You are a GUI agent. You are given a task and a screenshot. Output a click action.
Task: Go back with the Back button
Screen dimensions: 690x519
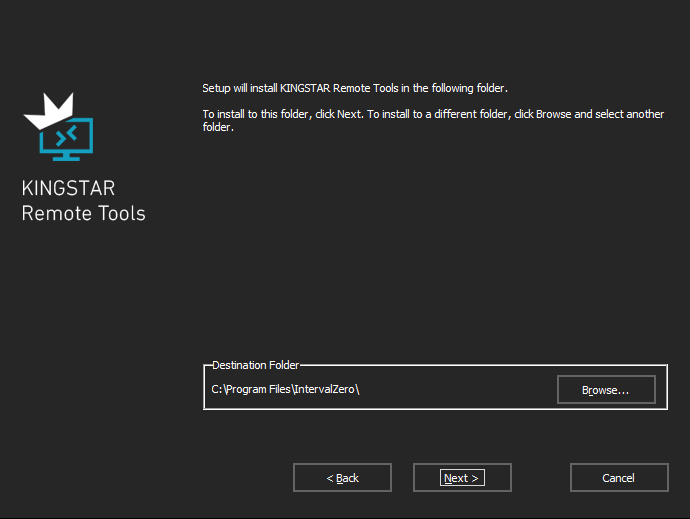point(342,478)
